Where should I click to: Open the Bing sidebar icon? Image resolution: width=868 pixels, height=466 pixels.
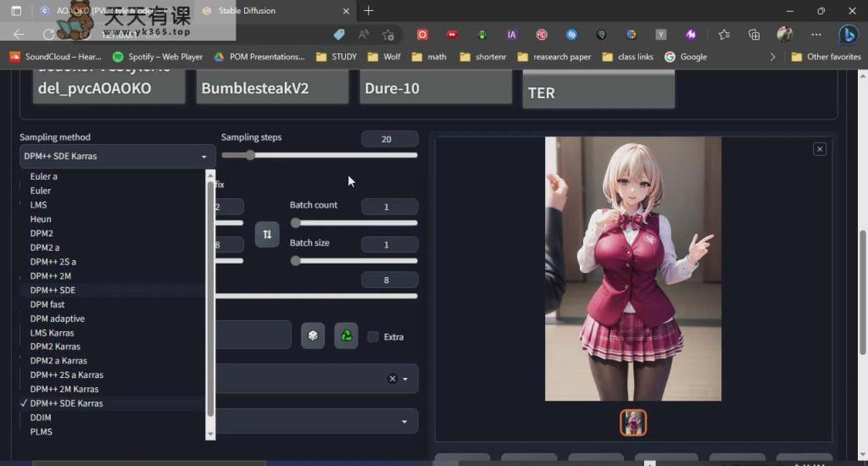[x=848, y=34]
